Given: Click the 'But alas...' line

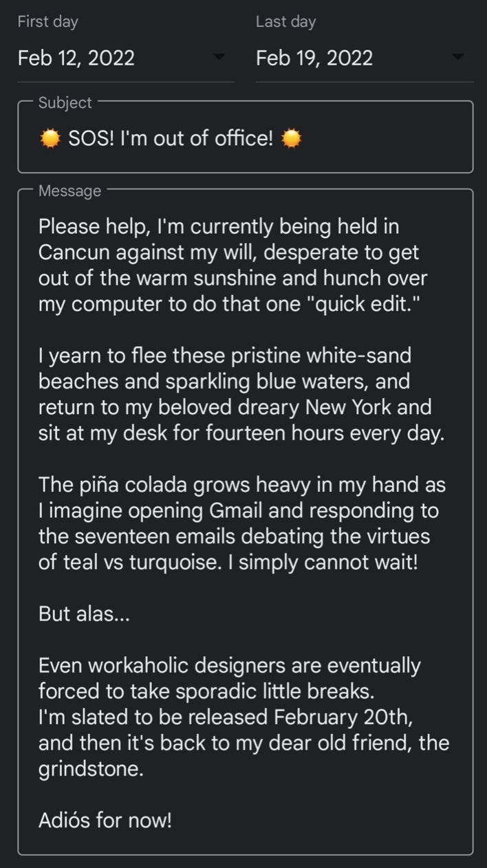Looking at the screenshot, I should pyautogui.click(x=84, y=614).
